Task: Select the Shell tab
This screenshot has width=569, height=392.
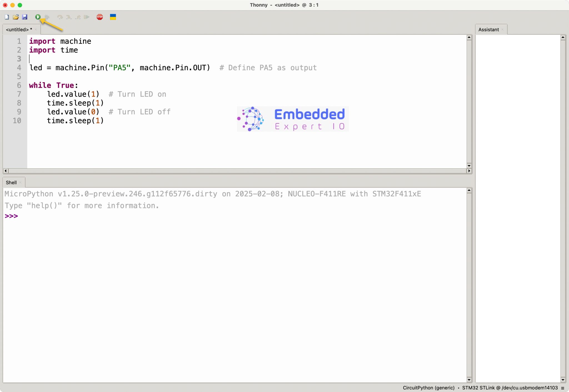Action: tap(11, 183)
